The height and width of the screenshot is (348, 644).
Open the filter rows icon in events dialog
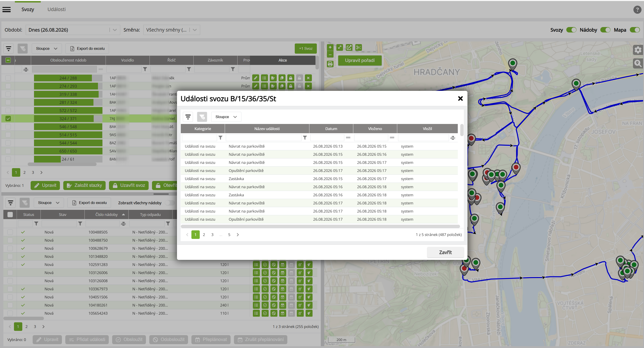pos(188,117)
